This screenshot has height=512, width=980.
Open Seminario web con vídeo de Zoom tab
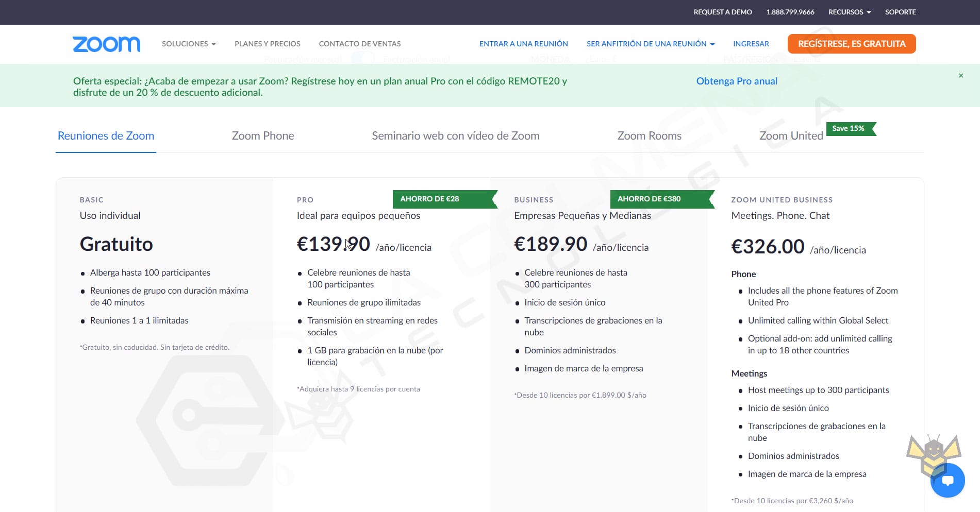point(456,136)
